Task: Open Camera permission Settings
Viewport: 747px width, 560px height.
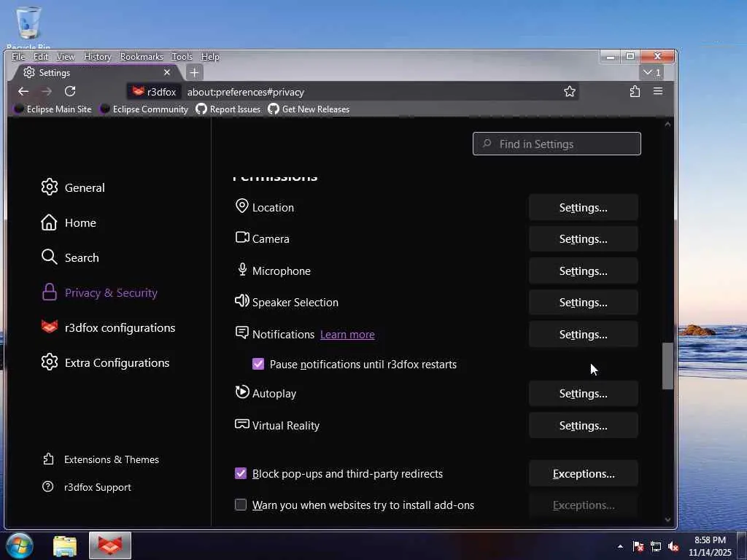Action: pos(583,239)
